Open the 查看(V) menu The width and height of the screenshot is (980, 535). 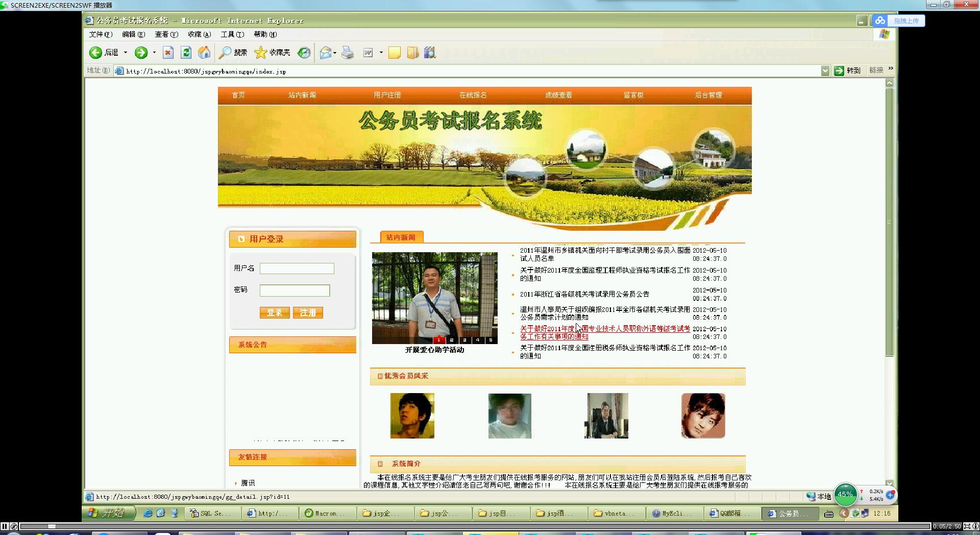coord(166,34)
